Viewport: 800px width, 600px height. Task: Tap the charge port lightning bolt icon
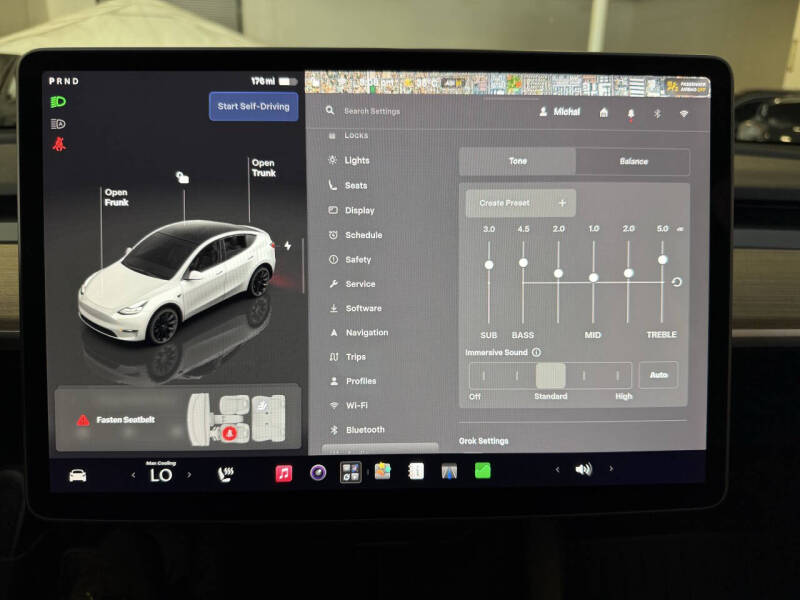click(x=288, y=246)
